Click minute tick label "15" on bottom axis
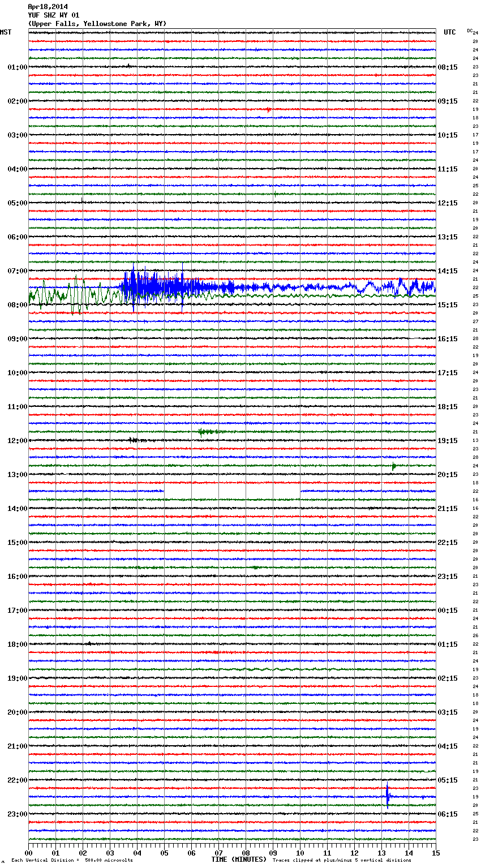 [436, 853]
